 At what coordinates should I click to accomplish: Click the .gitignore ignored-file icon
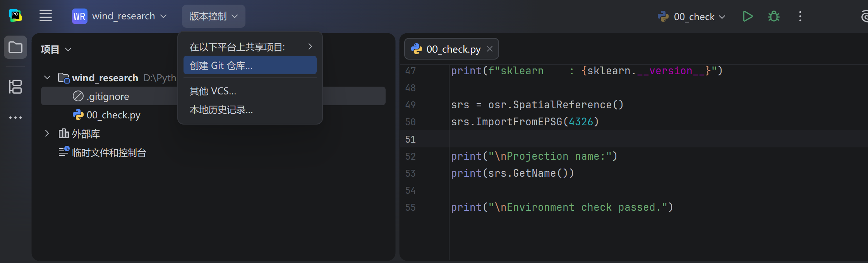click(78, 96)
